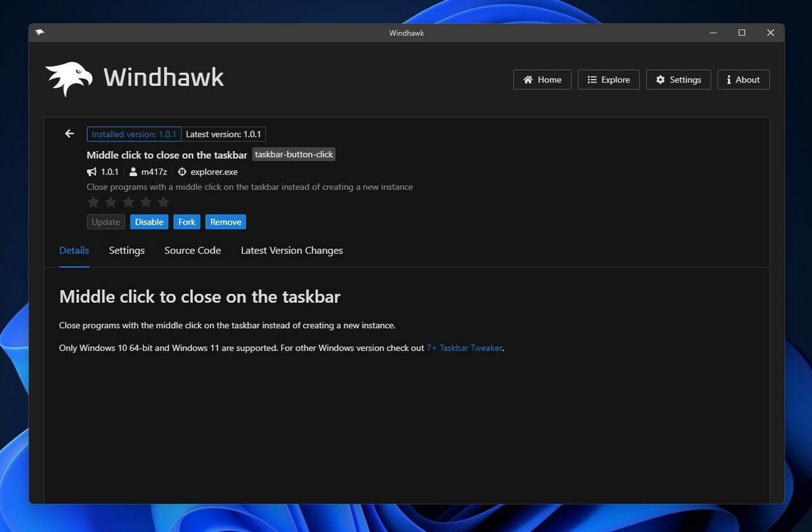This screenshot has height=532, width=812.
Task: Open the About page
Action: point(743,79)
